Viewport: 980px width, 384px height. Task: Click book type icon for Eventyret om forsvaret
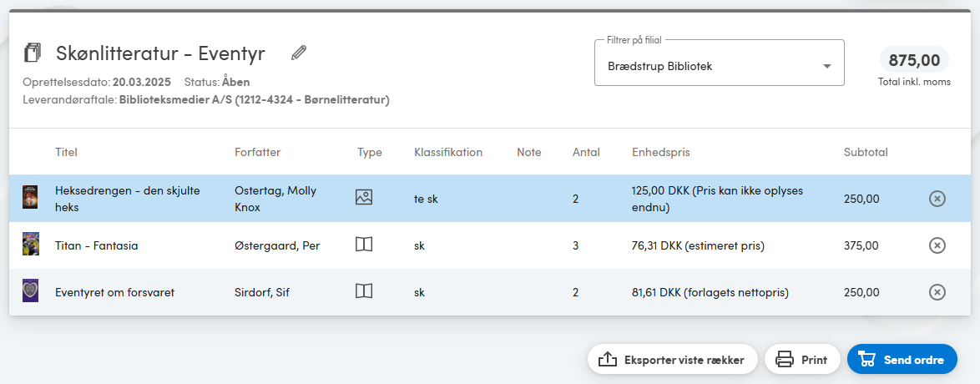[364, 291]
